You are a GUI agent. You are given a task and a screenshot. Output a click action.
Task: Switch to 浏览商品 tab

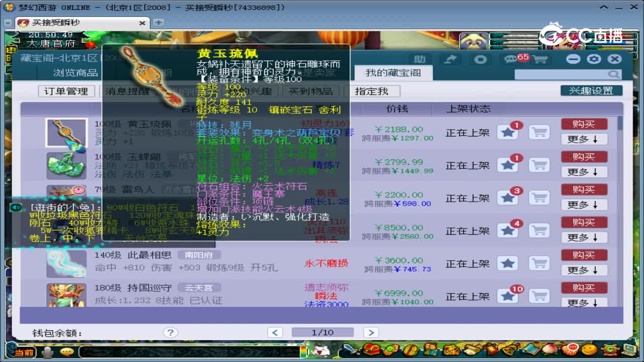75,73
